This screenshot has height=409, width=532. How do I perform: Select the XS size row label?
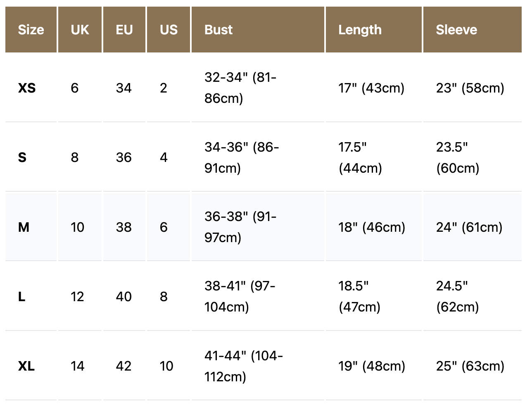pyautogui.click(x=27, y=88)
